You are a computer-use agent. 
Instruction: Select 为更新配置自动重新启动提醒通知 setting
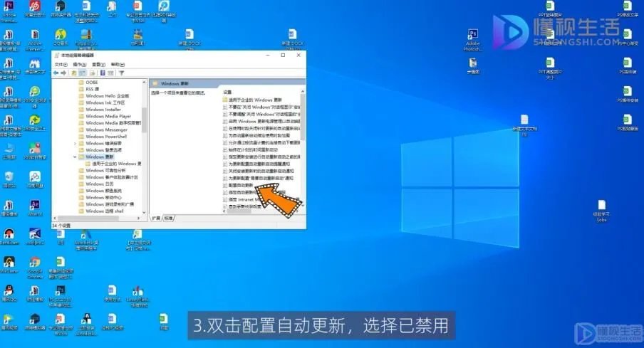256,164
